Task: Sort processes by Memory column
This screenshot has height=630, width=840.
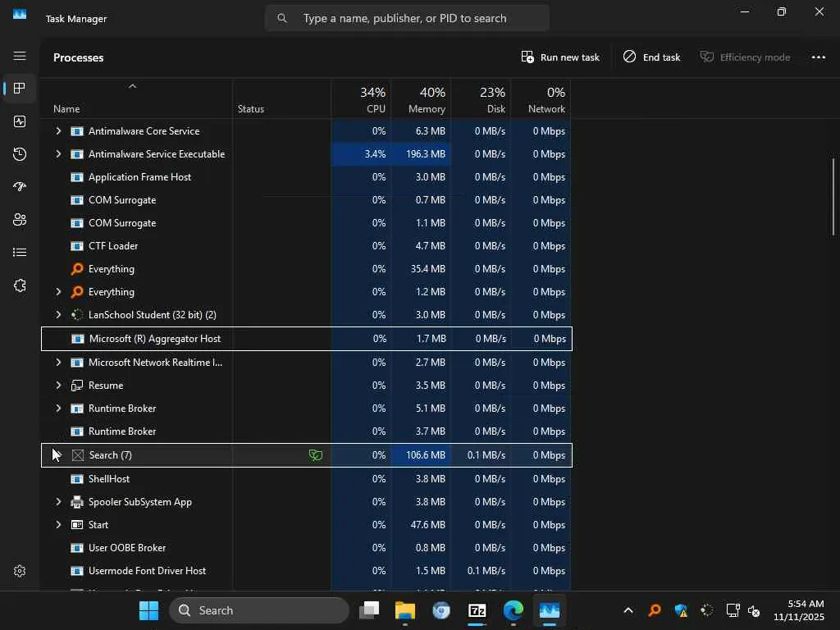Action: click(421, 99)
